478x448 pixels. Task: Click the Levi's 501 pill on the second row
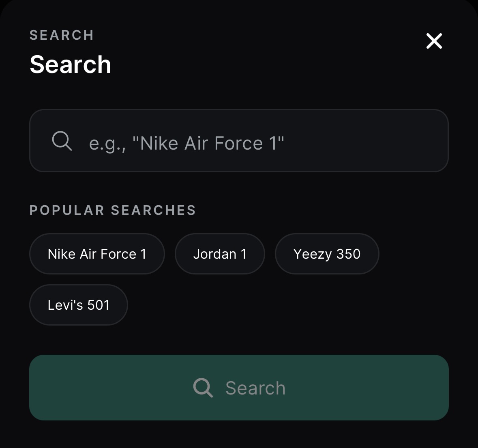tap(79, 305)
